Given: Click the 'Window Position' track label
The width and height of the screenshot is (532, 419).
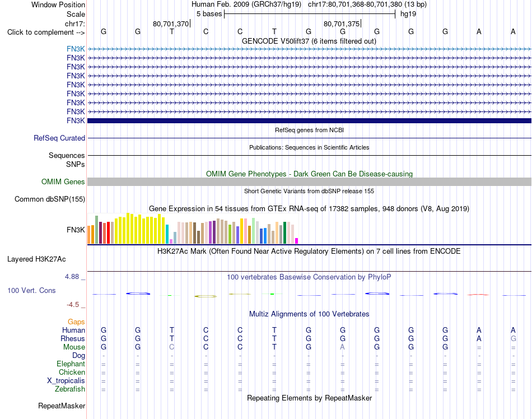Looking at the screenshot, I should 58,4.
